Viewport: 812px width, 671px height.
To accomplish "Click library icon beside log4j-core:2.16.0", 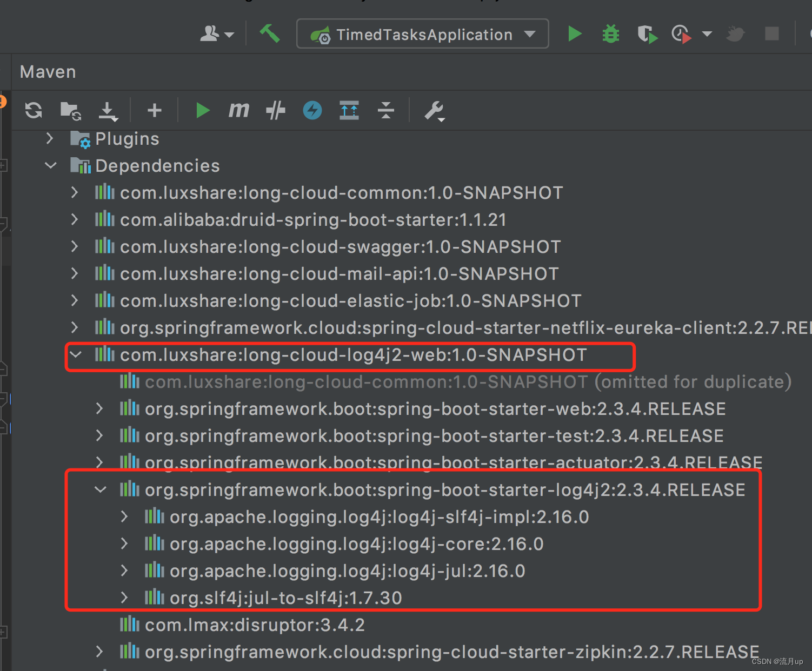I will [x=154, y=542].
